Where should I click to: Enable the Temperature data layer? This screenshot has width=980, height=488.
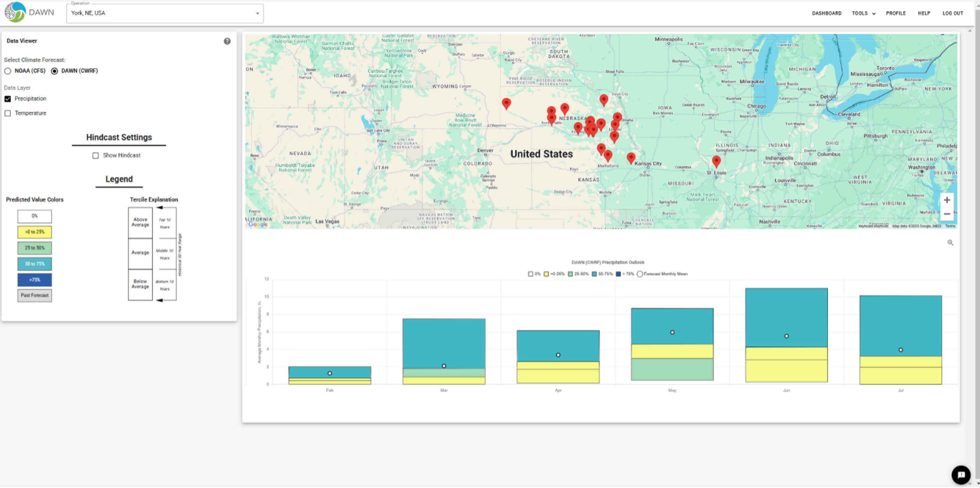click(x=7, y=113)
